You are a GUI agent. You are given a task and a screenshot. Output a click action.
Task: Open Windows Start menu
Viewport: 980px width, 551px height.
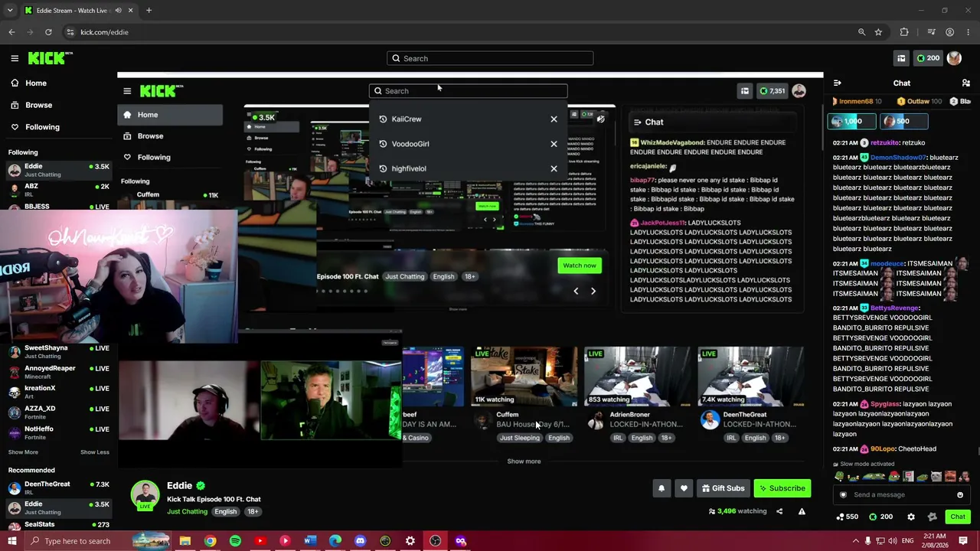11,541
